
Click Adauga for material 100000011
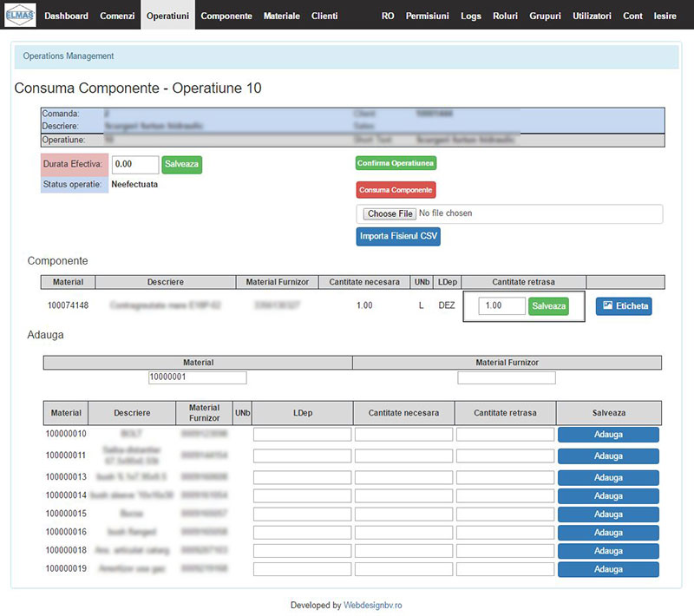click(608, 456)
